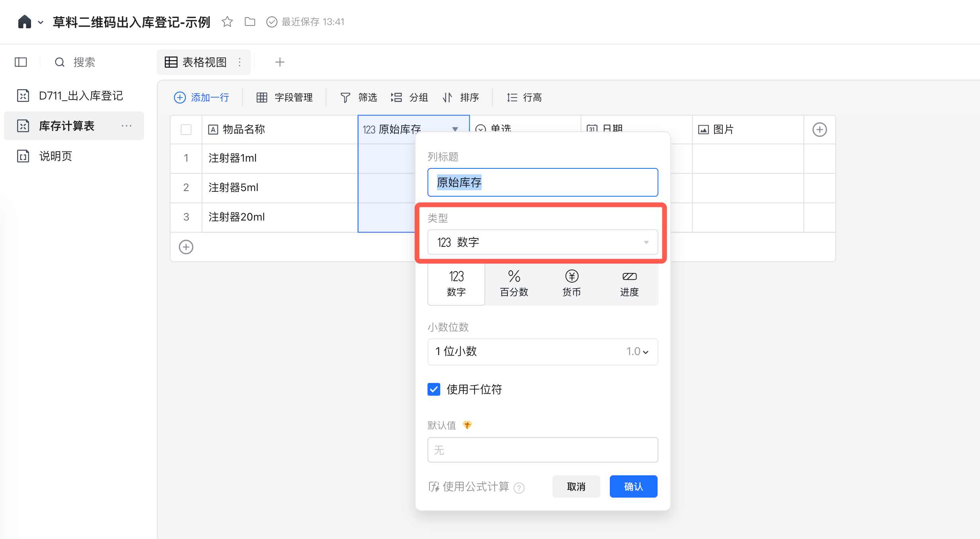This screenshot has height=539, width=980.
Task: Uncheck the 使用千位符 checkbox
Action: point(434,389)
